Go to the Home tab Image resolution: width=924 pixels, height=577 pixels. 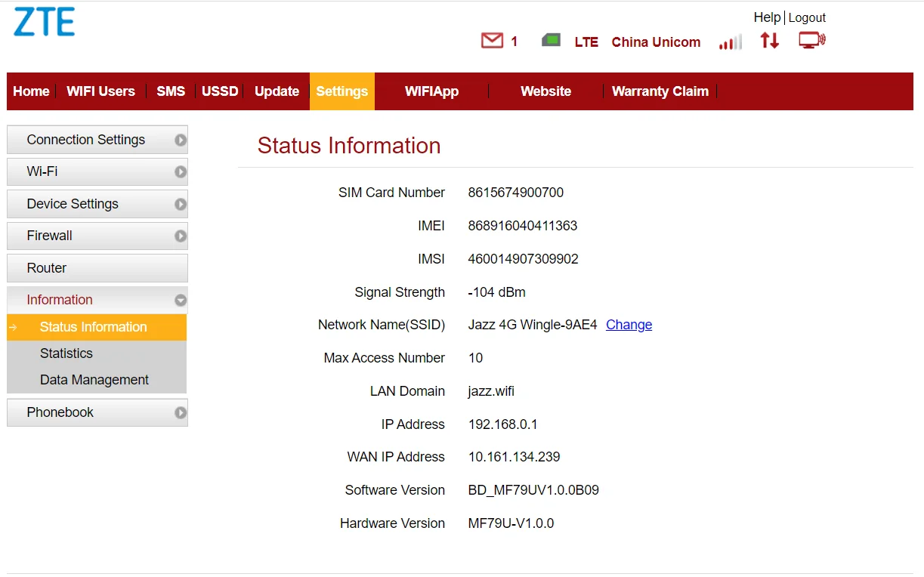pyautogui.click(x=31, y=91)
